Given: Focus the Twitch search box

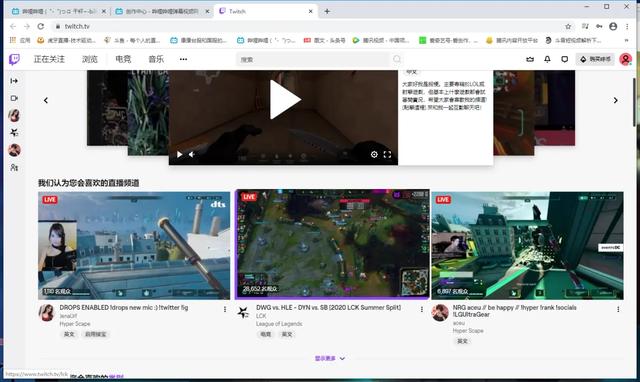Looking at the screenshot, I should [313, 60].
